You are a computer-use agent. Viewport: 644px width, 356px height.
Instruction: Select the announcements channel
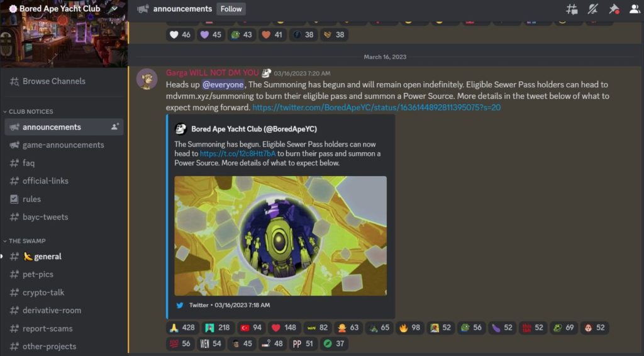[x=64, y=127]
